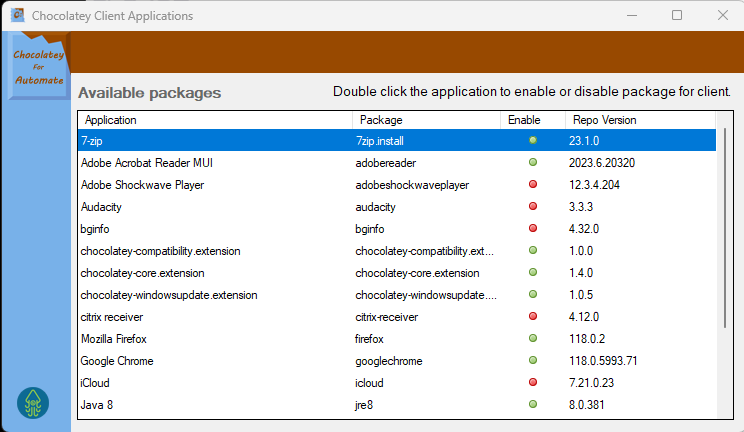Image resolution: width=744 pixels, height=432 pixels.
Task: Click the green enable dot for 7-zip
Action: pos(533,141)
